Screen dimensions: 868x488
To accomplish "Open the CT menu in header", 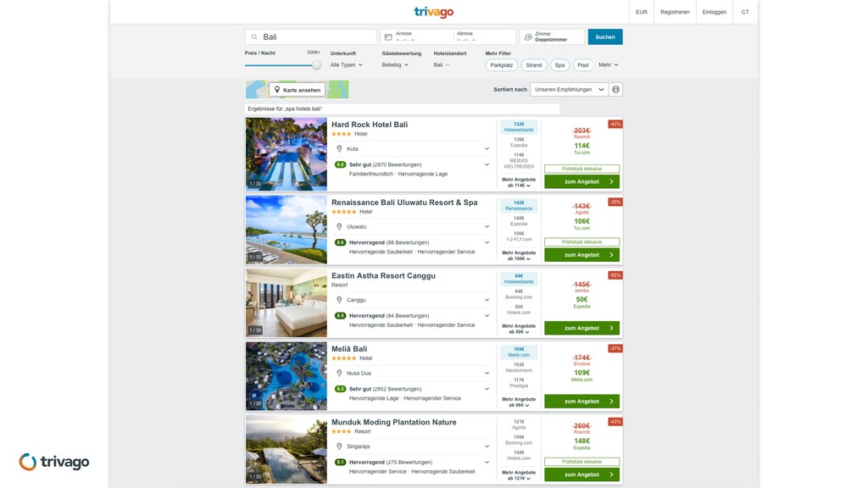I will point(745,12).
